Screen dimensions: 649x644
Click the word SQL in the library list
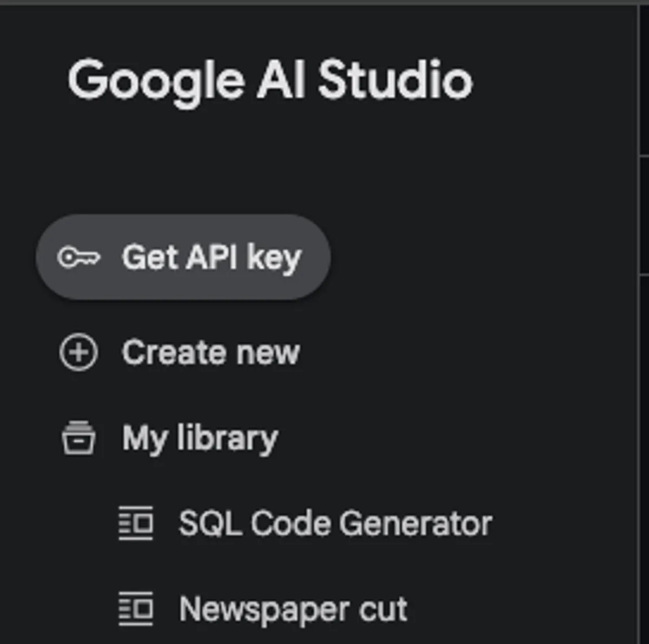click(x=210, y=523)
